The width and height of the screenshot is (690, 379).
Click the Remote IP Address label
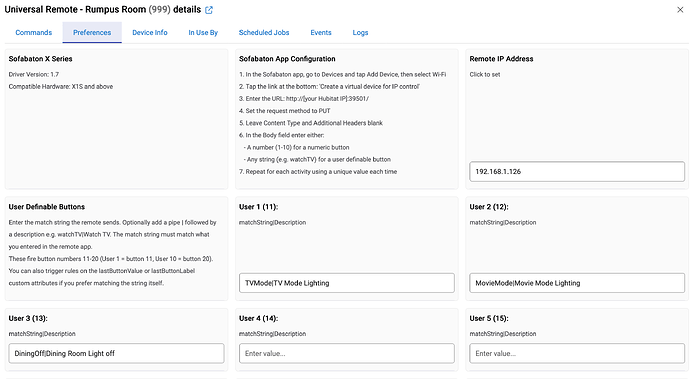[x=501, y=59]
